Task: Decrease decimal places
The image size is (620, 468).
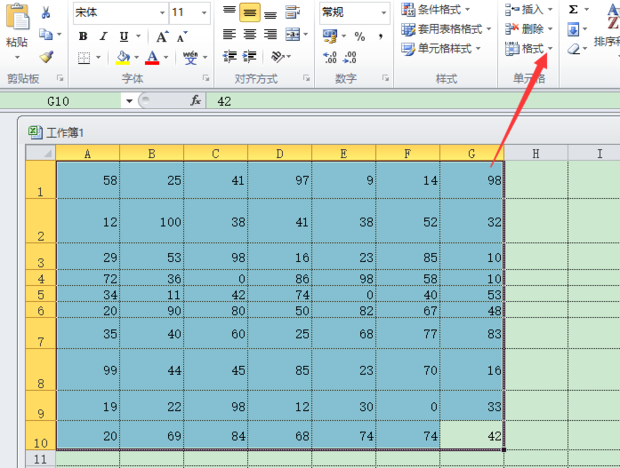Action: click(x=350, y=58)
